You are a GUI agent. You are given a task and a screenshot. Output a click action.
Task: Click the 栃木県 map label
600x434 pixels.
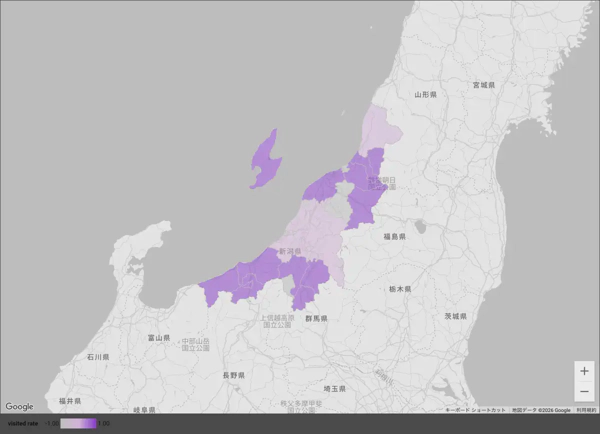400,289
